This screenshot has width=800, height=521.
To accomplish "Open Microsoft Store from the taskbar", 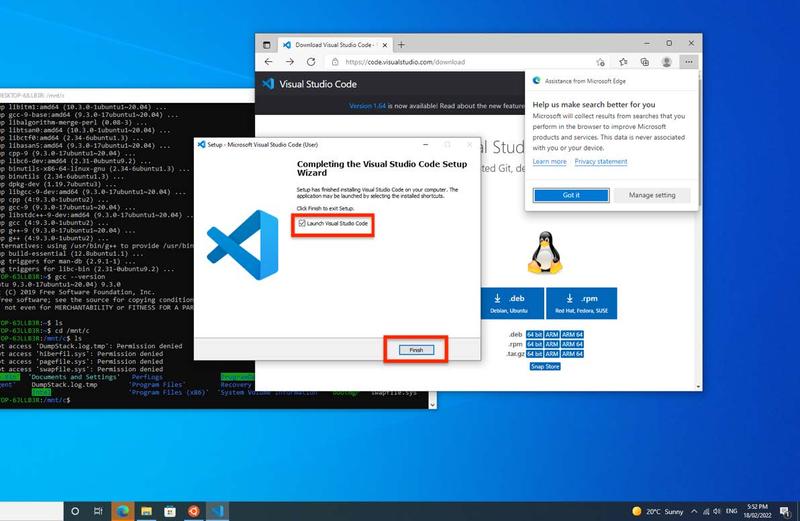I will click(170, 511).
